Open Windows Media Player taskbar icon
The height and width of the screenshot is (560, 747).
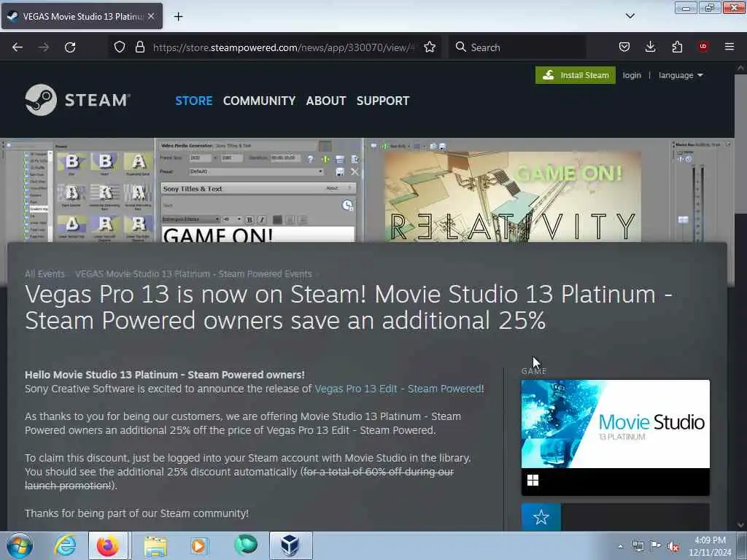click(x=199, y=545)
